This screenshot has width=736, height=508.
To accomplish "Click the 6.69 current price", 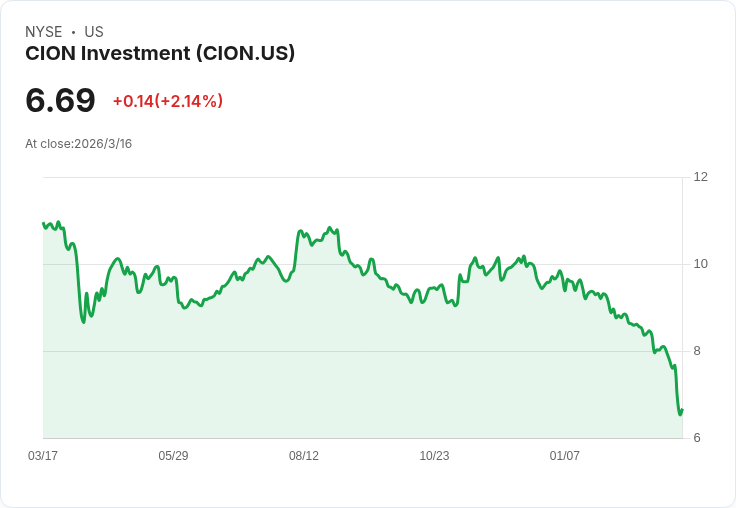I will pos(60,101).
